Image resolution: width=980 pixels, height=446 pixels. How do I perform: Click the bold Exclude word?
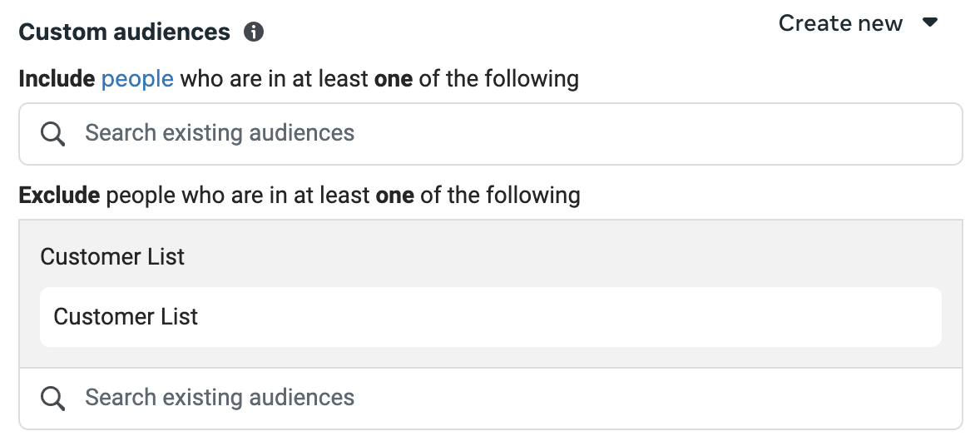coord(59,196)
